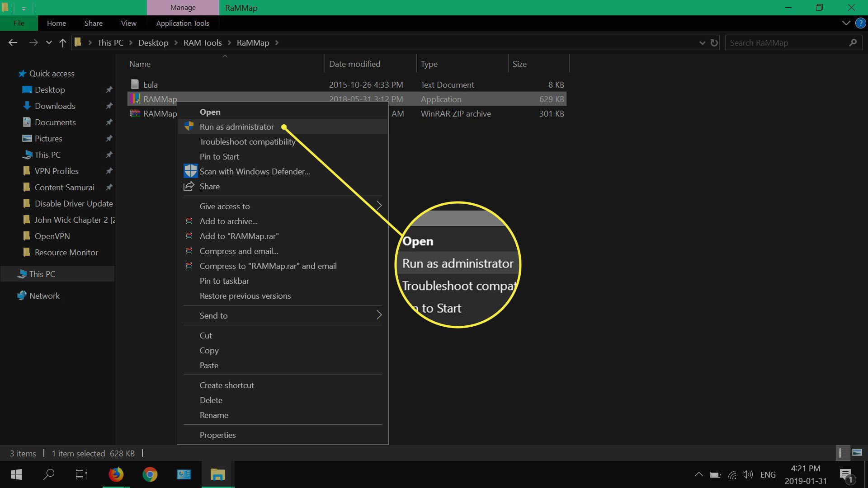868x488 pixels.
Task: Click the RAMMap WinRAR archive icon
Action: click(135, 113)
